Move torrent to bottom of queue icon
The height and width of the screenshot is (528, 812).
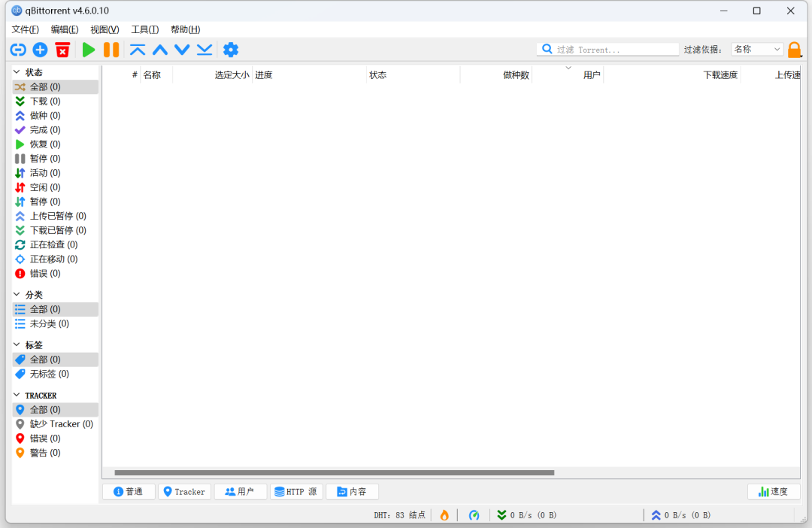tap(205, 50)
